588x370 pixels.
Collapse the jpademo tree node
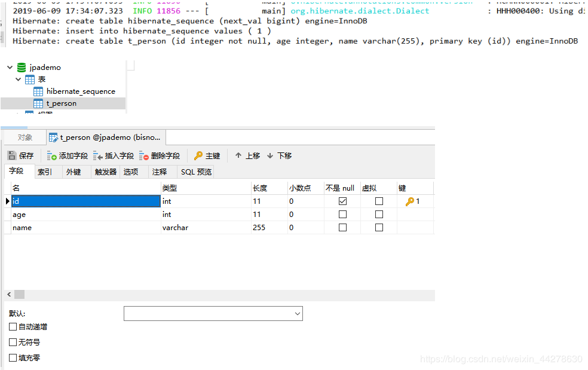(8, 67)
